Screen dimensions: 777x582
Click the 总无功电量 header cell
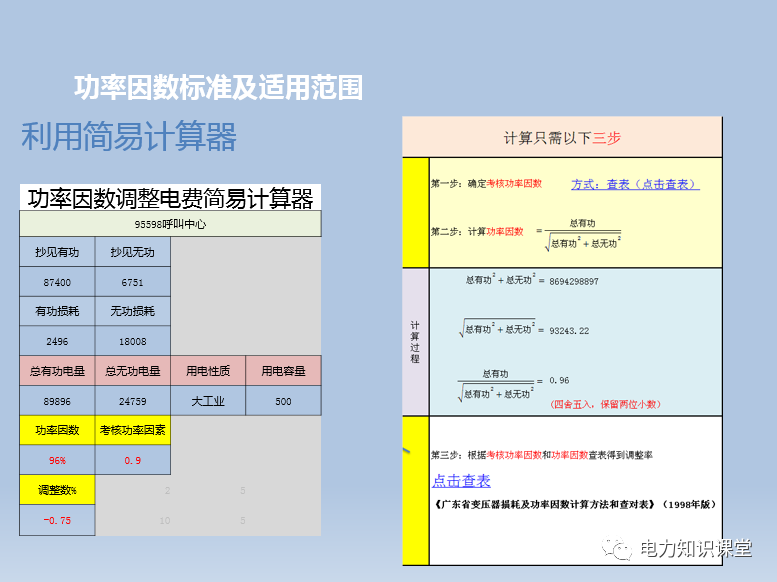point(132,371)
